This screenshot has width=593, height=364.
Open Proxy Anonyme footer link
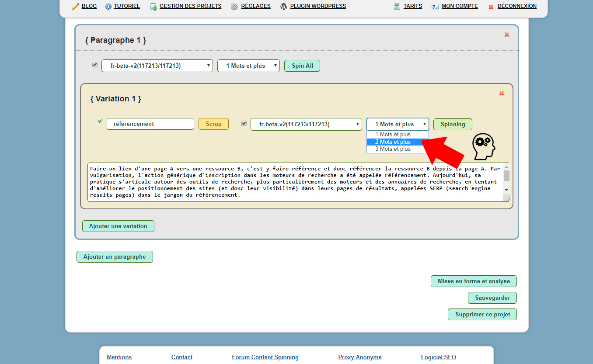(360, 357)
